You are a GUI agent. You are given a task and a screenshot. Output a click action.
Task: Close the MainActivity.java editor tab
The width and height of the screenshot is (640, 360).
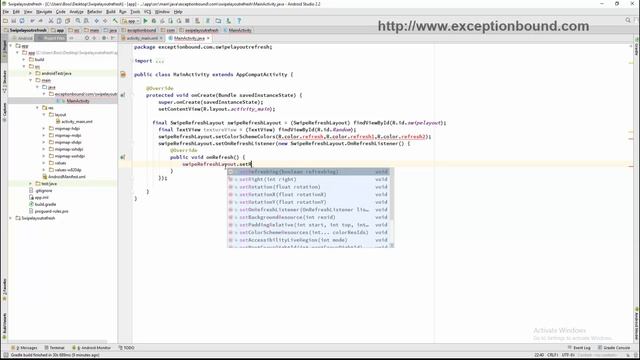click(x=208, y=38)
